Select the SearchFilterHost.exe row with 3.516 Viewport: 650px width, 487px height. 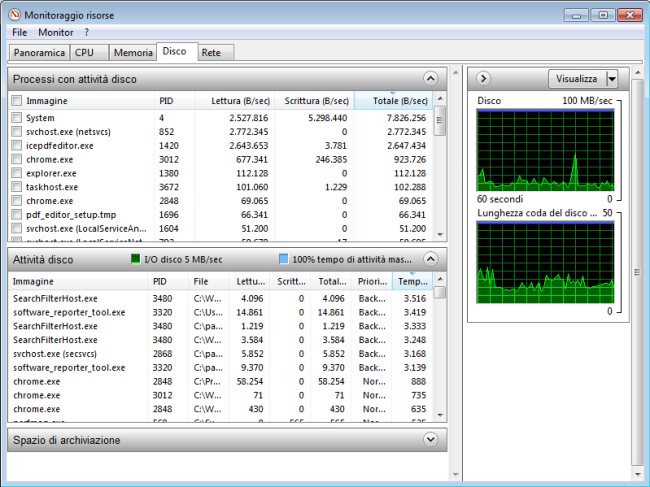pos(220,298)
